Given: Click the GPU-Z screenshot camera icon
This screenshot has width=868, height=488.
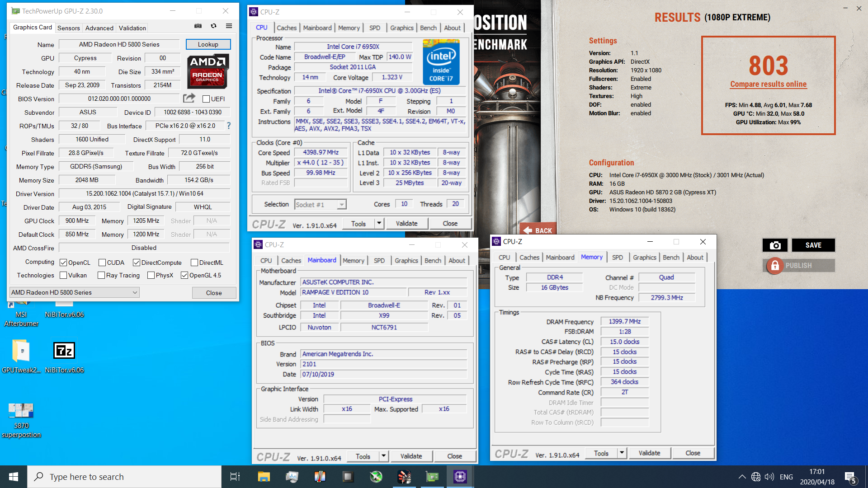Looking at the screenshot, I should pos(198,26).
